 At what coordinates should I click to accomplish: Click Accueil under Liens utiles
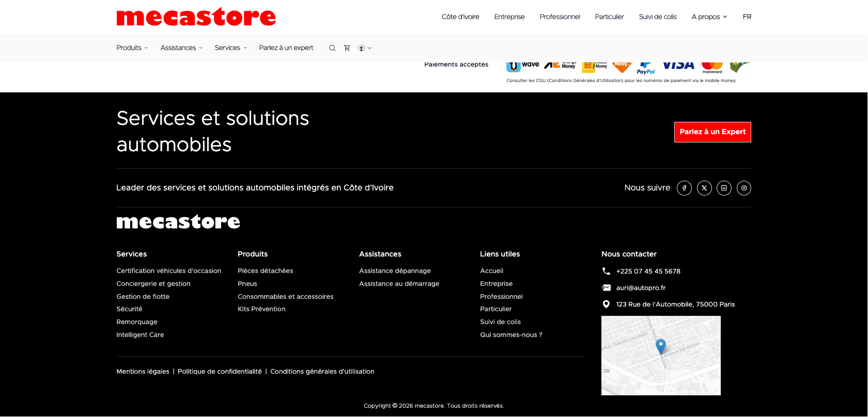pyautogui.click(x=492, y=271)
